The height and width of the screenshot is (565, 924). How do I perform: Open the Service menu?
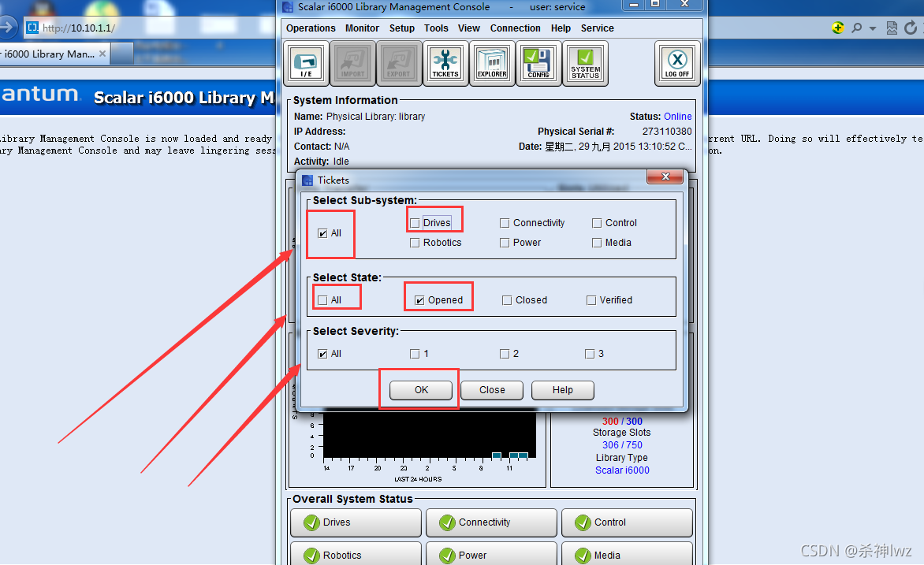pos(597,28)
